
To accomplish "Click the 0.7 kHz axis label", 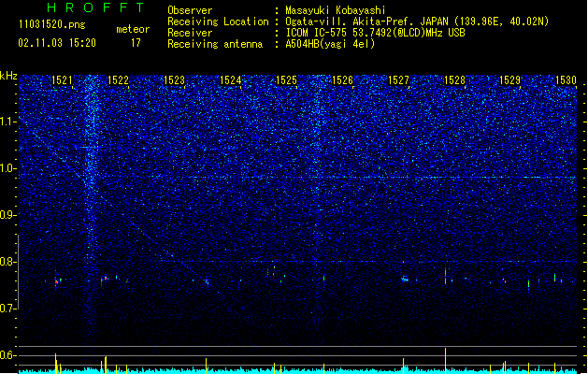I will (8, 309).
